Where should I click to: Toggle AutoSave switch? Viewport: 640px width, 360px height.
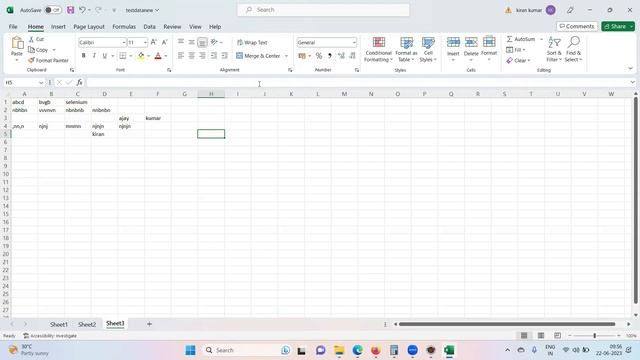tap(53, 10)
